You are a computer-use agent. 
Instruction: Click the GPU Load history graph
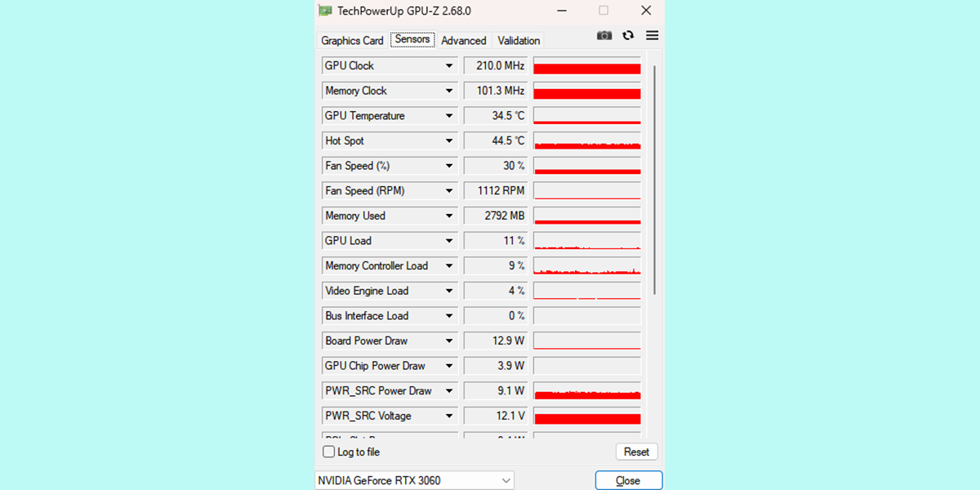[586, 240]
